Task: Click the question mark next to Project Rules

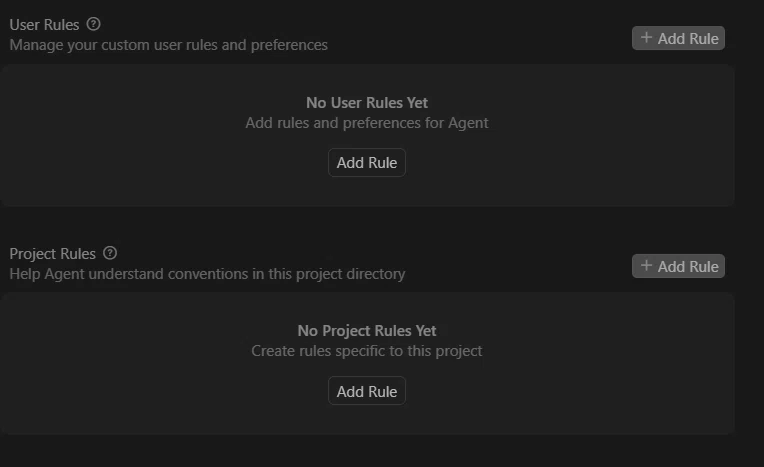Action: point(110,253)
